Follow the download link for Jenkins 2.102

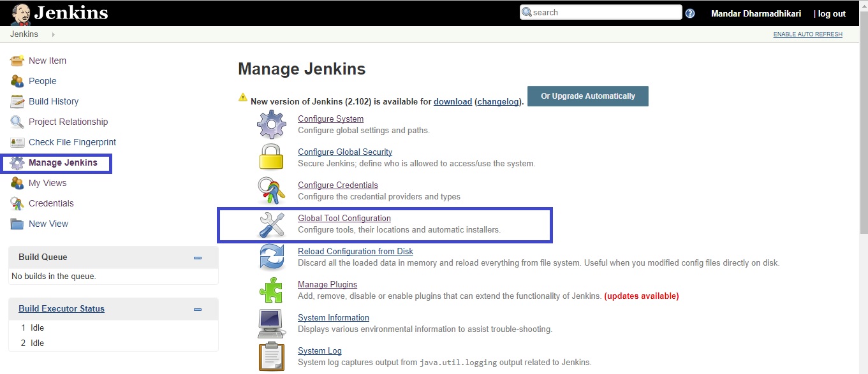coord(453,101)
